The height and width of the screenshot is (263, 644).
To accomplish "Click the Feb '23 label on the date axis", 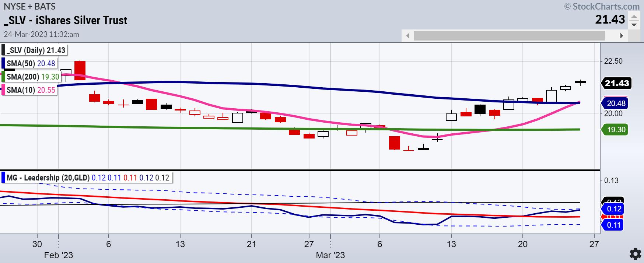I will tap(59, 255).
